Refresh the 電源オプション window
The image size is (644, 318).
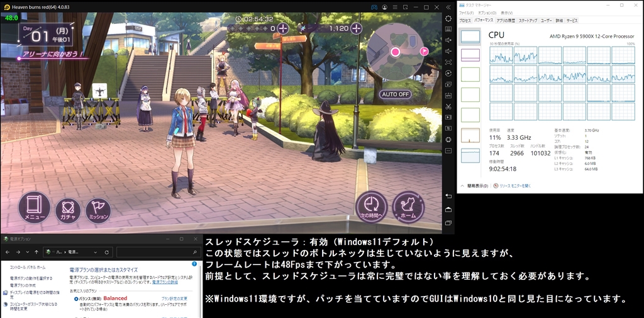click(x=106, y=252)
